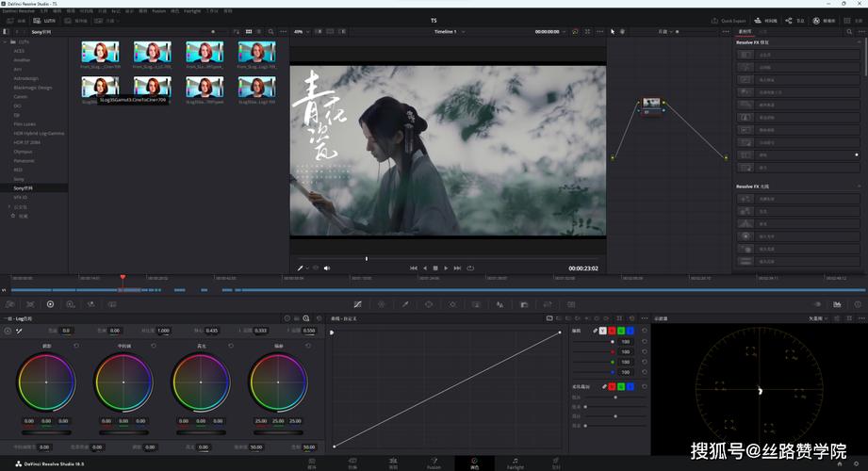
Task: Open the Timeline 1 dropdown
Action: (x=450, y=31)
